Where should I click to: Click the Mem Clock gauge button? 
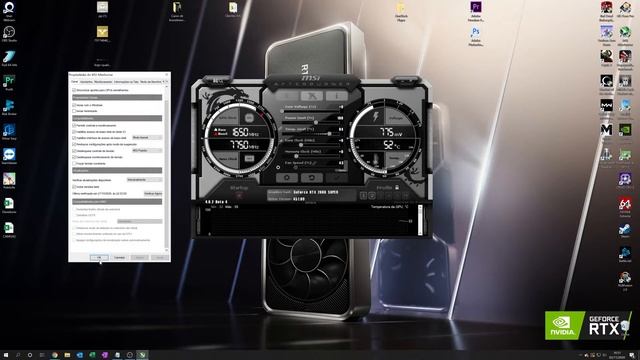pyautogui.click(x=249, y=158)
